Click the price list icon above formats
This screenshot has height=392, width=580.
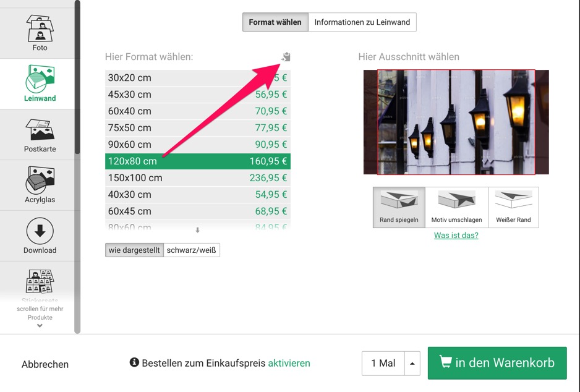point(286,57)
